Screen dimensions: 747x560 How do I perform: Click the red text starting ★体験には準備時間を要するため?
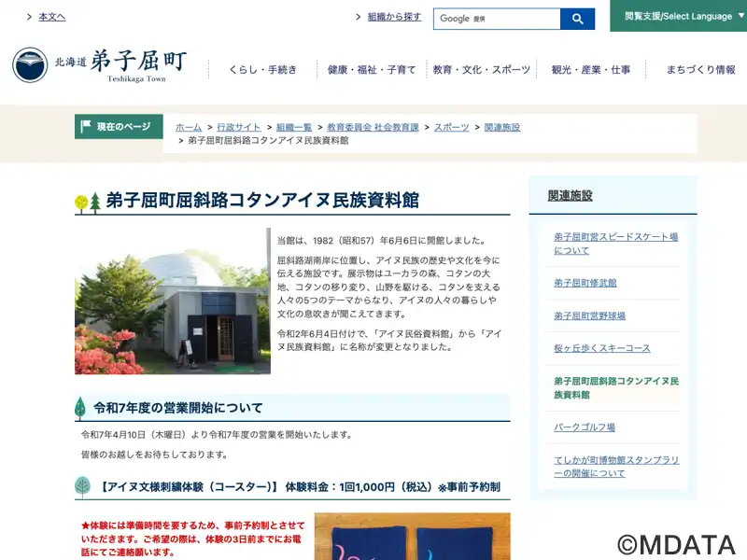192,539
